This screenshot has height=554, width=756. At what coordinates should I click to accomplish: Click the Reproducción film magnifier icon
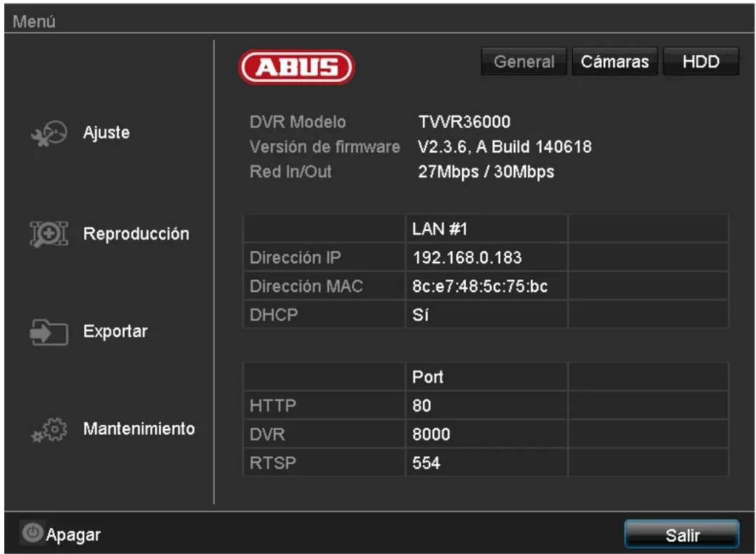[49, 234]
